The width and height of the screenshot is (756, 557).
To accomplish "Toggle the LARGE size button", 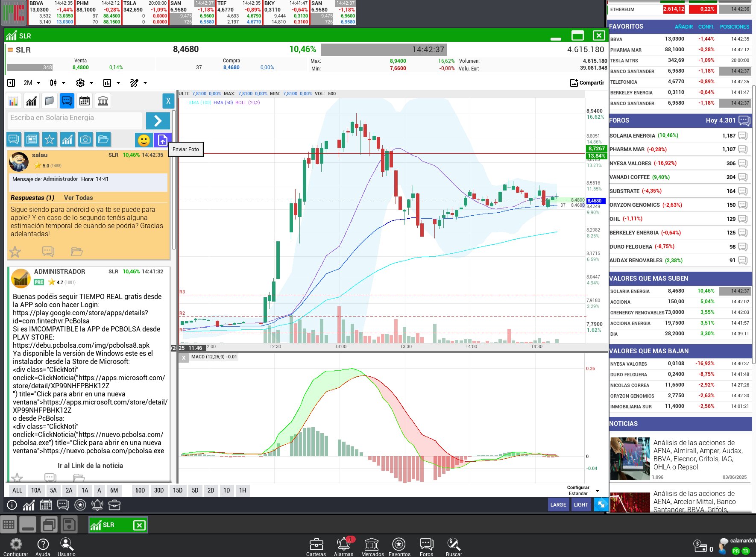I will [x=558, y=505].
